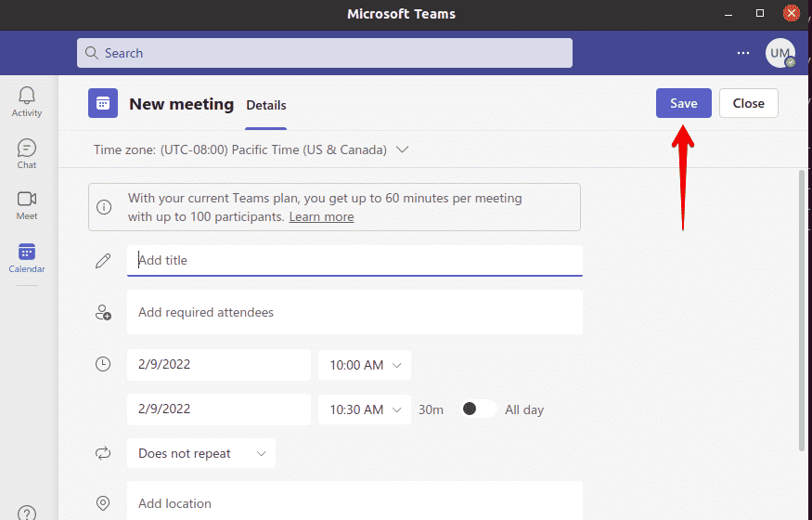Viewport: 812px width, 520px height.
Task: Click the repeat arrows icon
Action: 103,454
